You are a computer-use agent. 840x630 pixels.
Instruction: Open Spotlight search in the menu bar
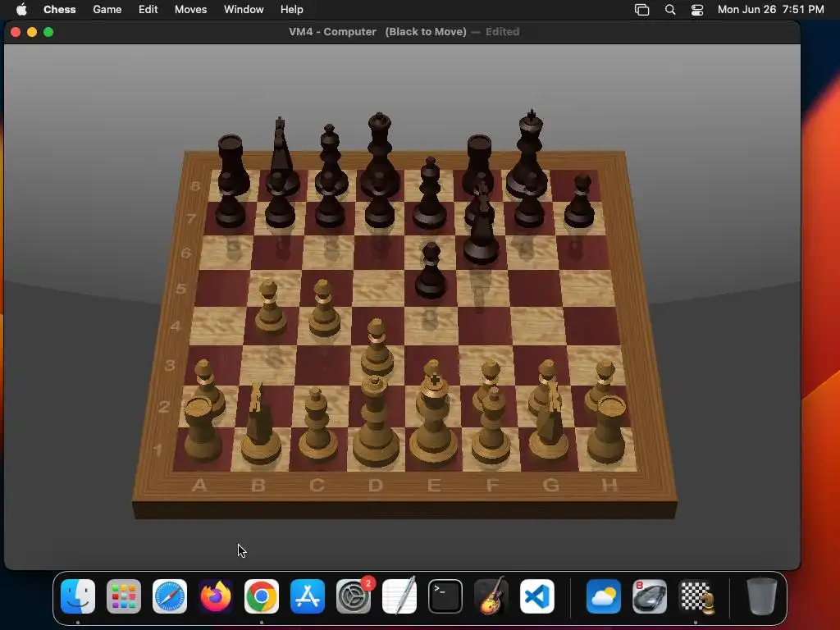pyautogui.click(x=669, y=10)
